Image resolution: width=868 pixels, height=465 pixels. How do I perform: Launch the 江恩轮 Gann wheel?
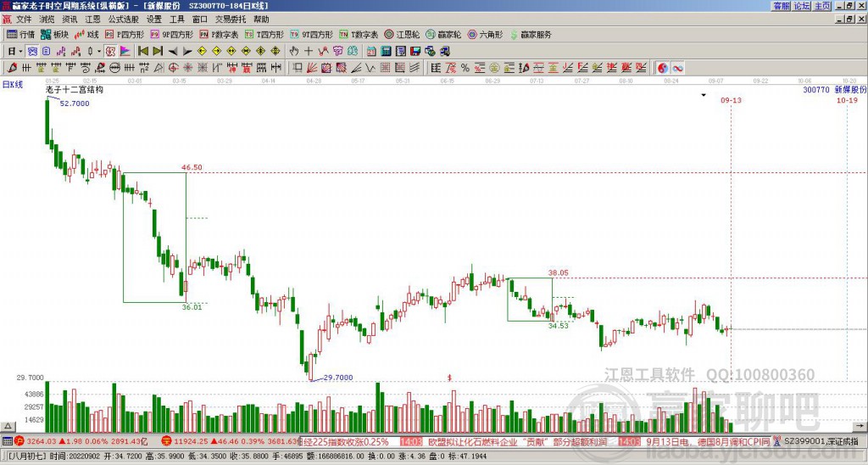pyautogui.click(x=403, y=34)
